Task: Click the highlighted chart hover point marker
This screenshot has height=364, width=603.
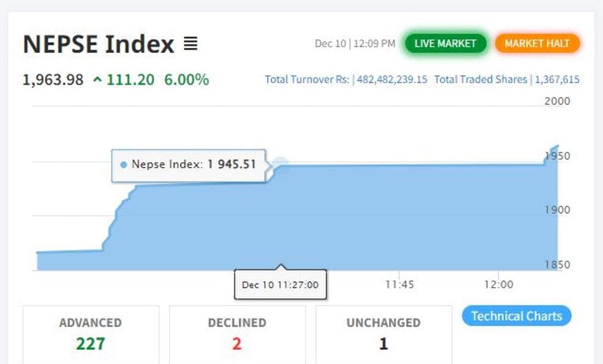Action: point(280,163)
